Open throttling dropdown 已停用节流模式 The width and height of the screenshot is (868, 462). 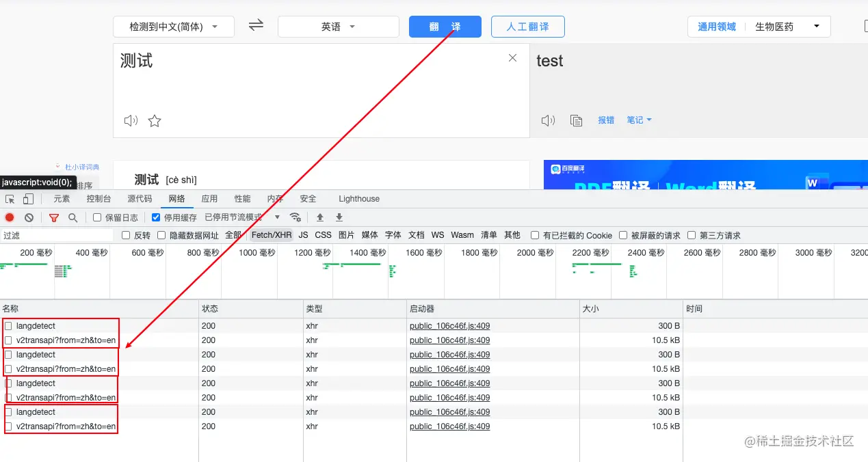(243, 217)
